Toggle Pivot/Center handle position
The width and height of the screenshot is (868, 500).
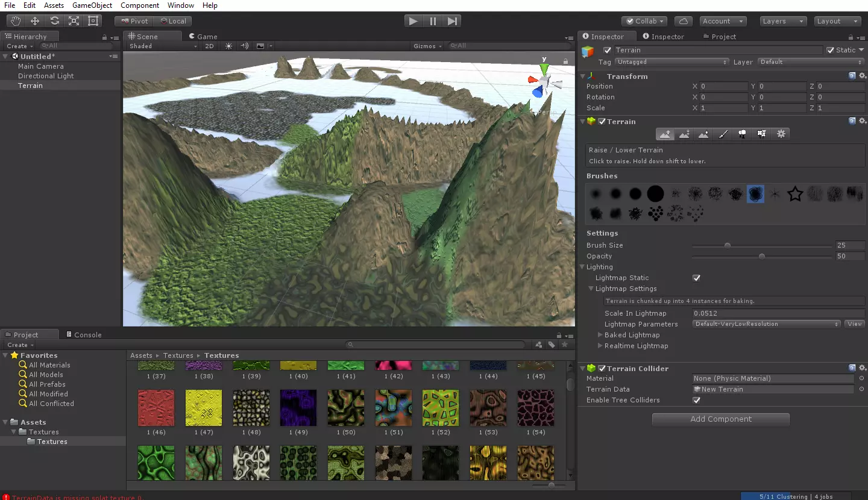[133, 21]
